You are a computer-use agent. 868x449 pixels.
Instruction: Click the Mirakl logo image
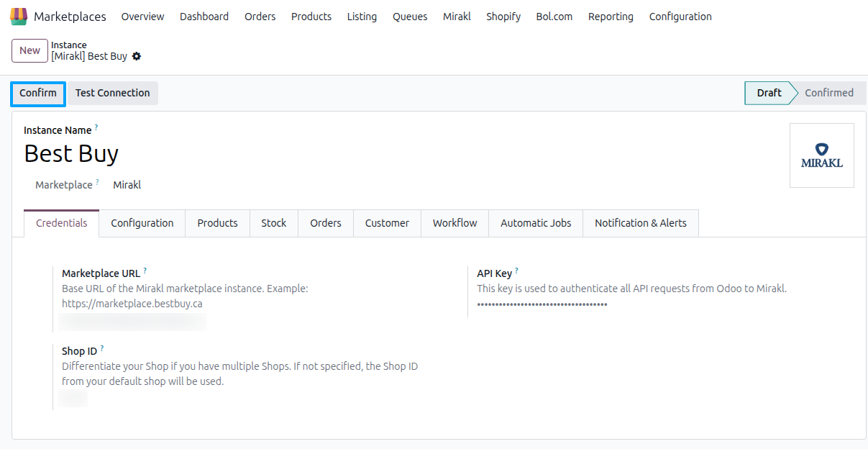click(821, 155)
